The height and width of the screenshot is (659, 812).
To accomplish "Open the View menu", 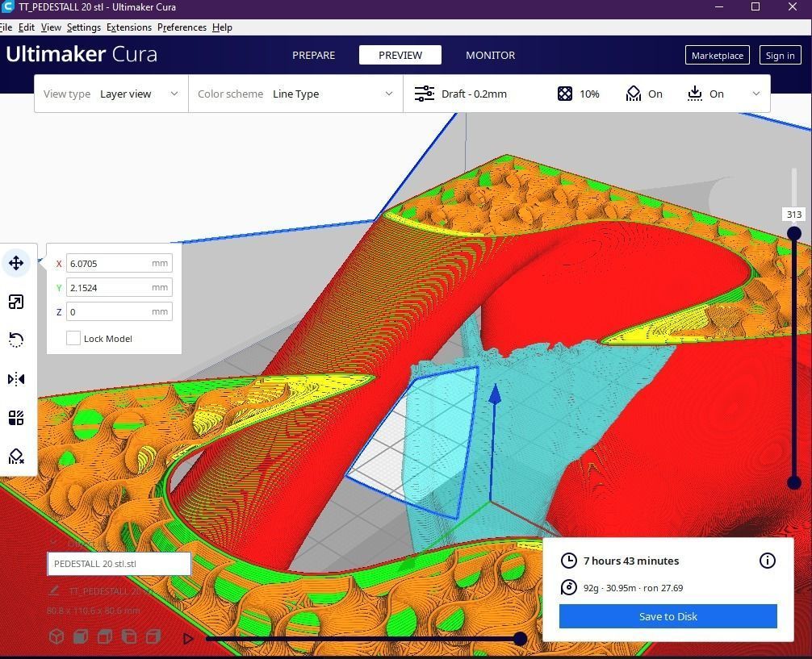I will click(51, 27).
